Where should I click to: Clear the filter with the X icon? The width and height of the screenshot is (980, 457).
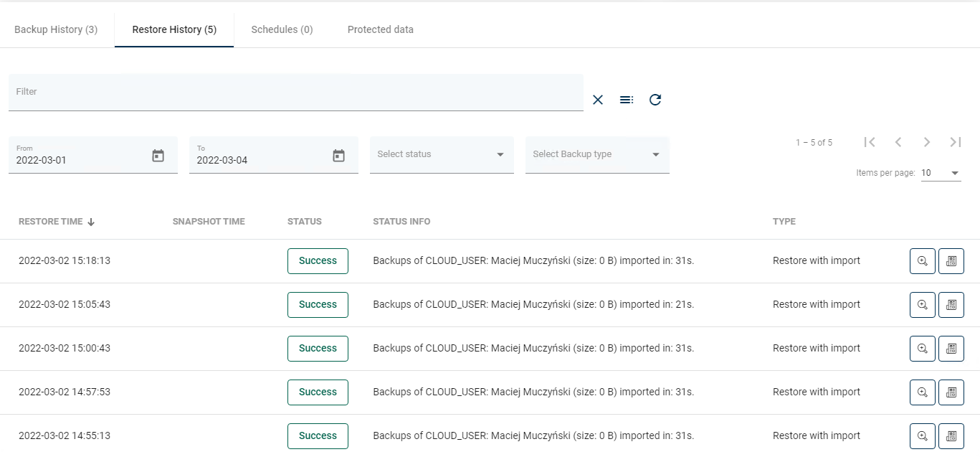[598, 100]
